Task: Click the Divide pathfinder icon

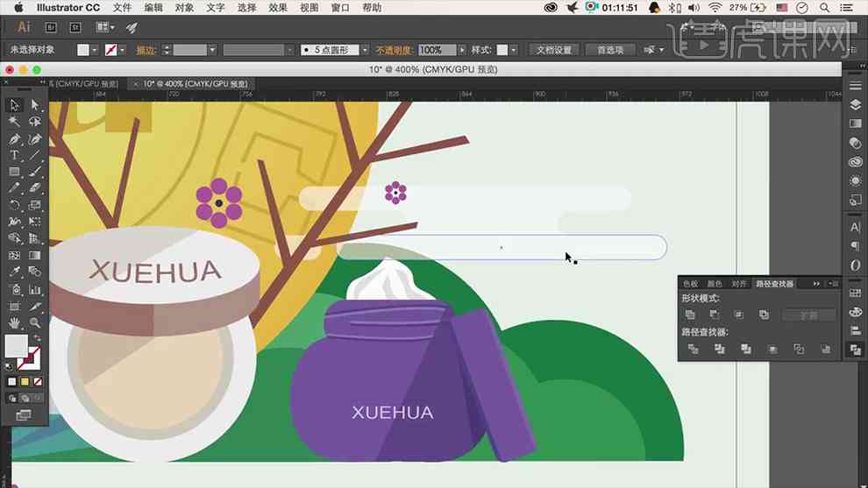Action: click(x=693, y=349)
